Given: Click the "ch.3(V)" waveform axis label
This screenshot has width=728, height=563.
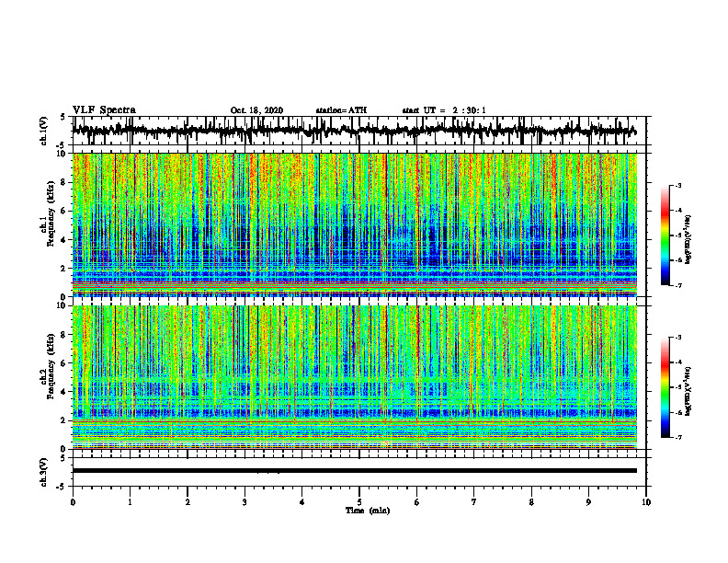Looking at the screenshot, I should click(x=44, y=472).
